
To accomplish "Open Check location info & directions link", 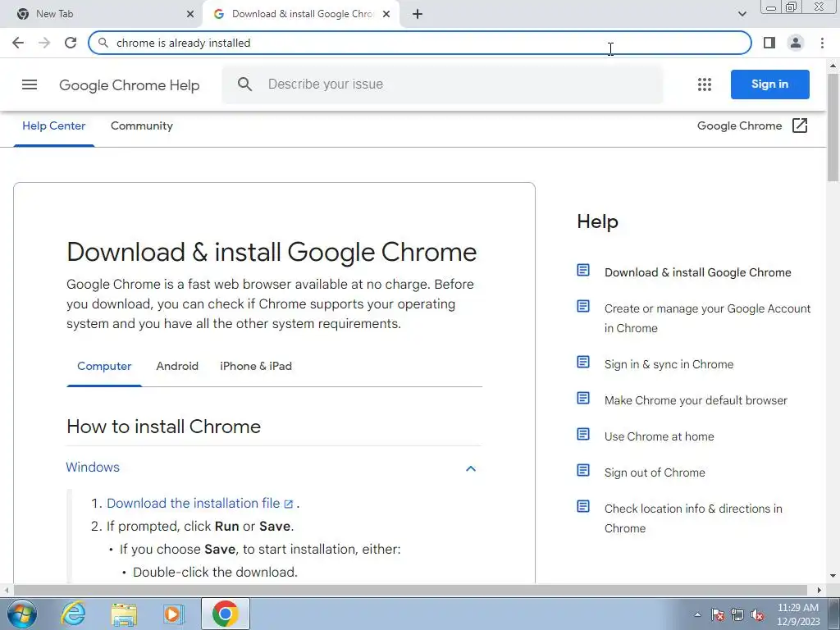I will [693, 518].
